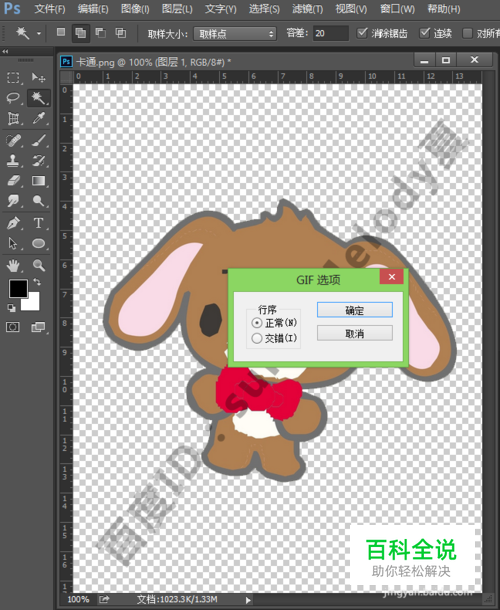500x610 pixels.
Task: Click the tolerance 容差 input field
Action: (331, 33)
